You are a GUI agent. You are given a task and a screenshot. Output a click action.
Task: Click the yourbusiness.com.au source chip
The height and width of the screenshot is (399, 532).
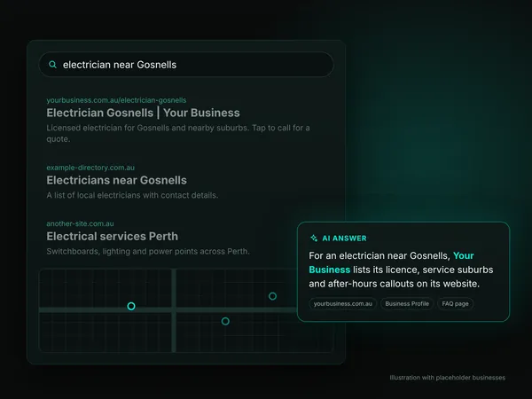click(342, 303)
